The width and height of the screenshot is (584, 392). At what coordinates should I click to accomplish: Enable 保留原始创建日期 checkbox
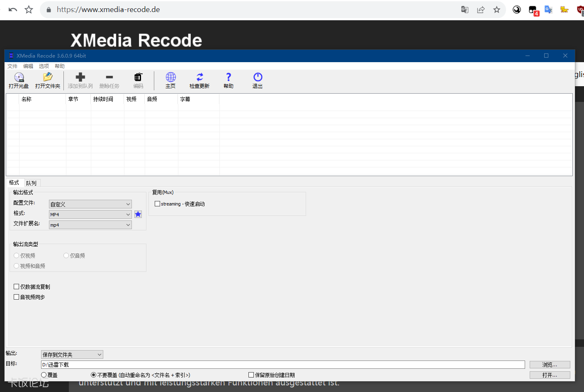tap(251, 375)
